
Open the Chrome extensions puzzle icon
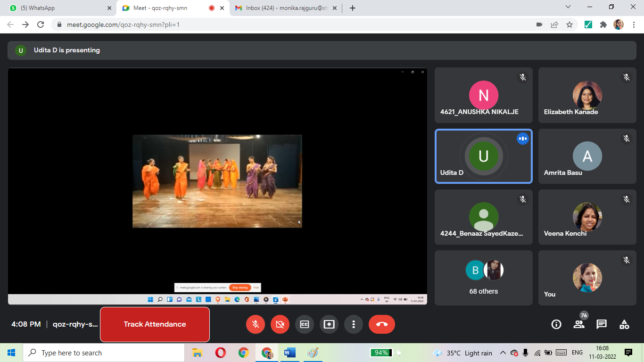click(x=603, y=25)
